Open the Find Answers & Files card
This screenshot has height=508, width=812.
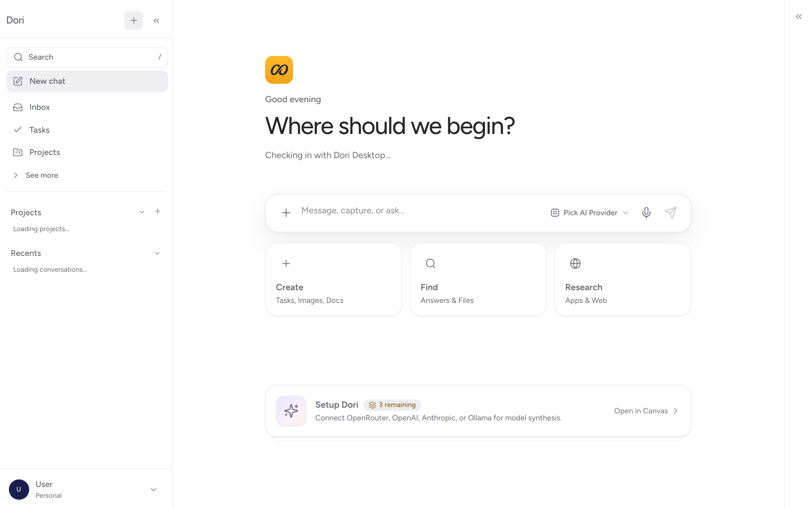[478, 279]
